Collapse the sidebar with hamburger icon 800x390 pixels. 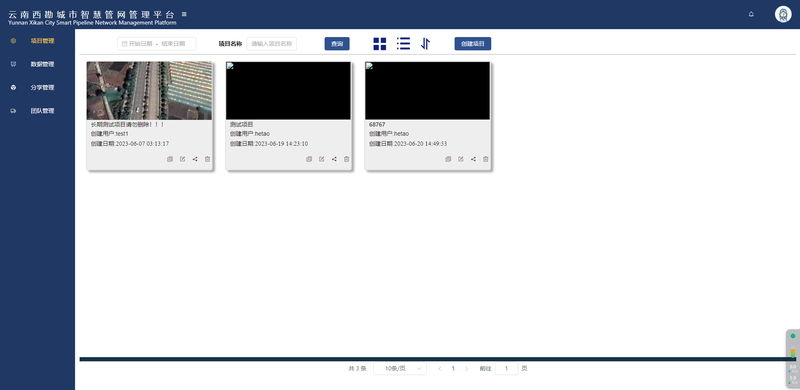tap(184, 14)
